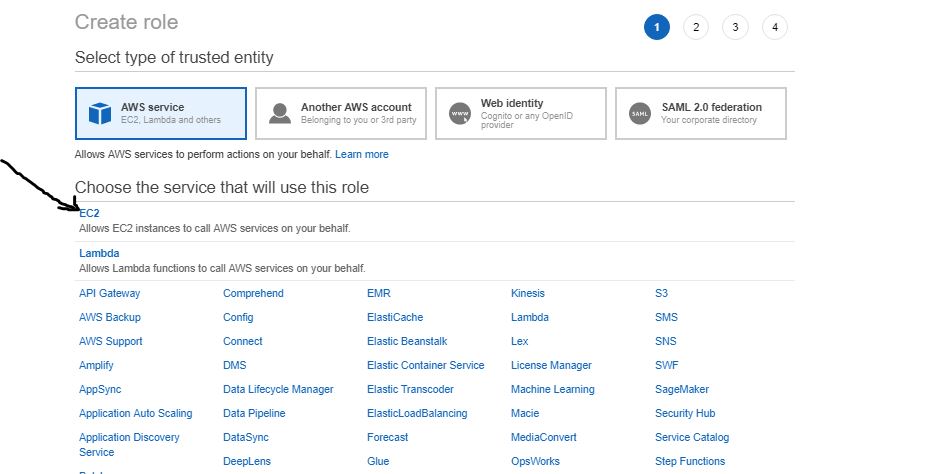Select Comprehend service
The height and width of the screenshot is (474, 945).
[253, 293]
